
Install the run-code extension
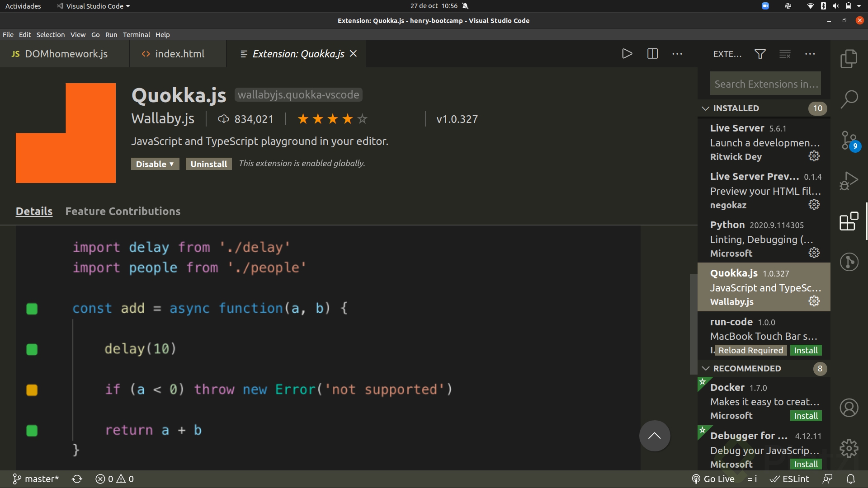click(x=806, y=350)
